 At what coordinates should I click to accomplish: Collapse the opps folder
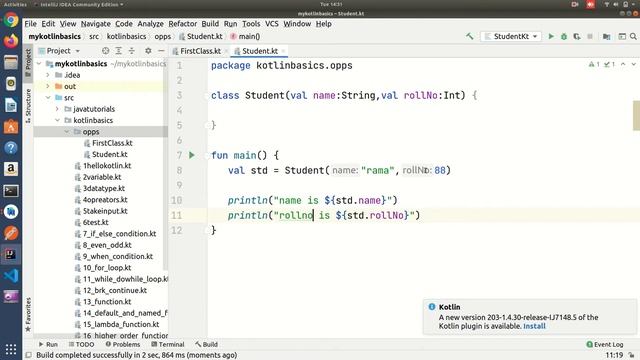point(67,132)
